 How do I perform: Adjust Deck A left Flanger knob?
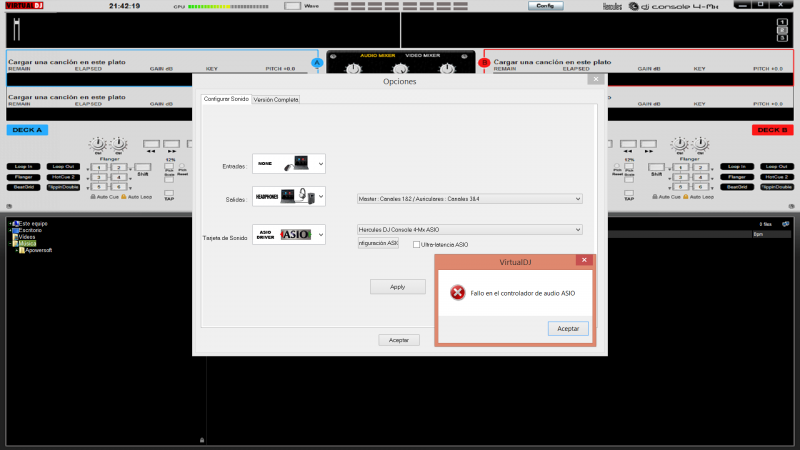click(98, 144)
